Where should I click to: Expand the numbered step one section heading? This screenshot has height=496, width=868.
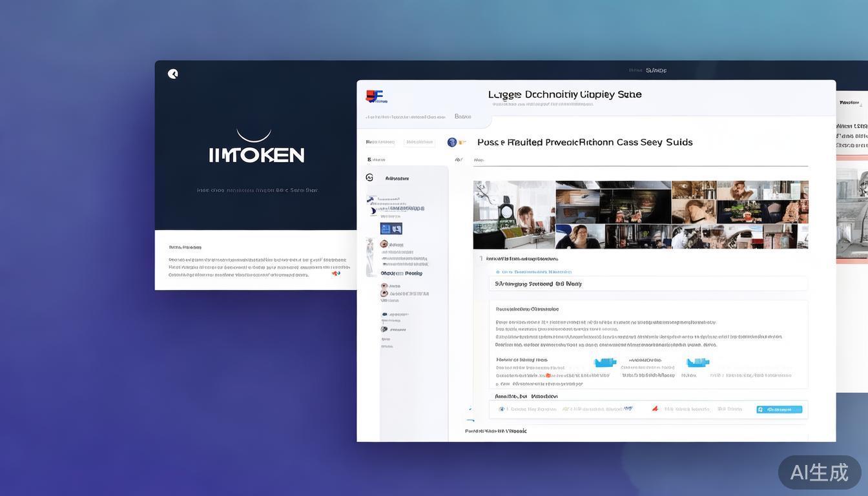point(481,258)
